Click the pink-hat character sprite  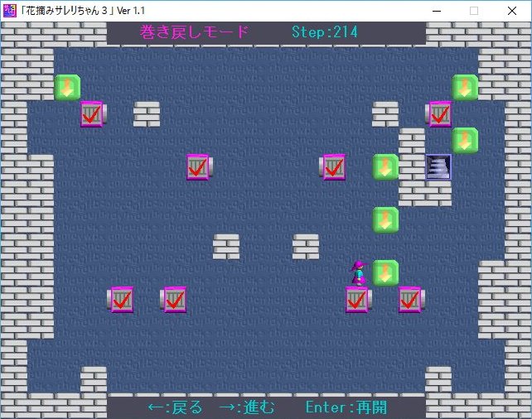(359, 272)
